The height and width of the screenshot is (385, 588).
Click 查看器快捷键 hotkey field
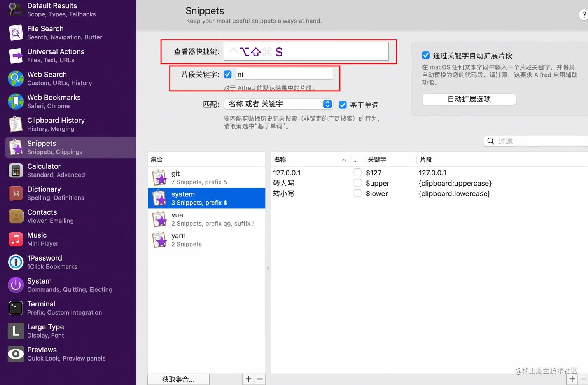pyautogui.click(x=306, y=51)
